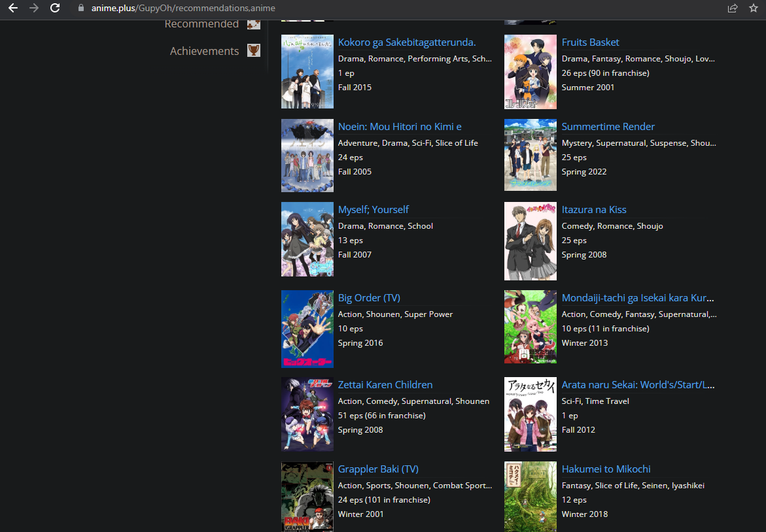Select the Big Order (TV) title
Image resolution: width=766 pixels, height=532 pixels.
[x=368, y=298]
